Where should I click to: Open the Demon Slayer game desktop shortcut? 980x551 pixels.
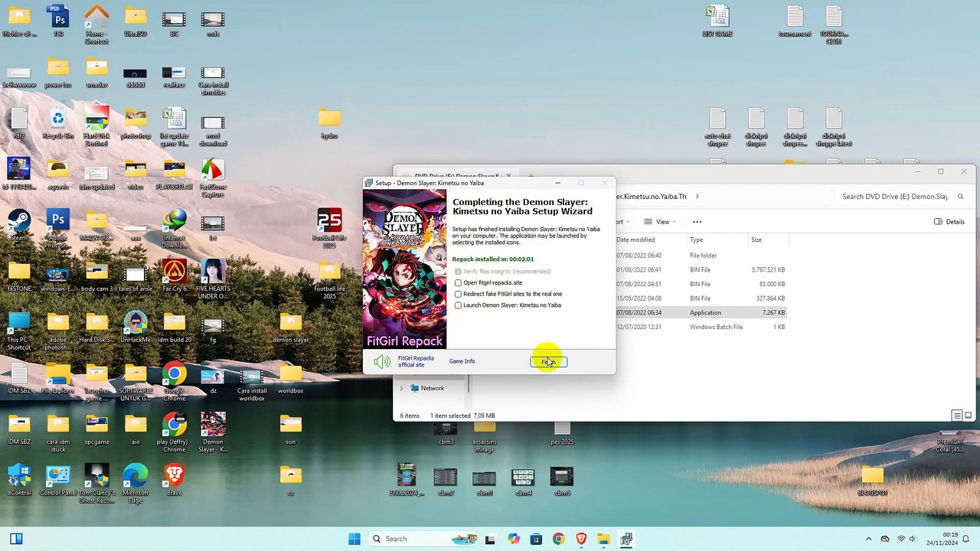click(213, 432)
